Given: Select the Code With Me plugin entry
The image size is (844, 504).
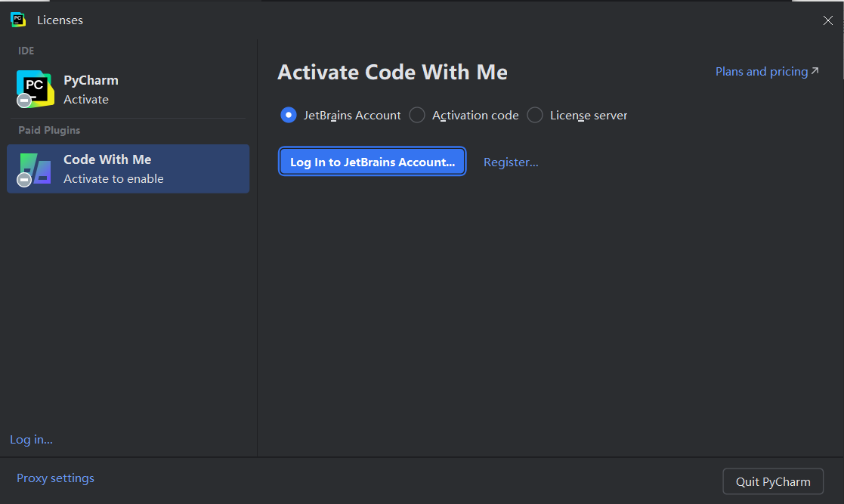Looking at the screenshot, I should pos(128,169).
